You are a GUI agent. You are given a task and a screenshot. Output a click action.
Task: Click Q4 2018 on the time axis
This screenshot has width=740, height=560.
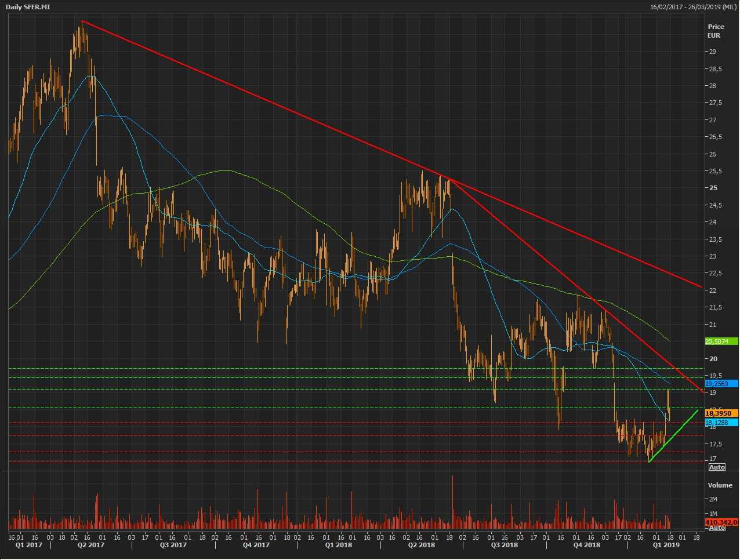(x=587, y=545)
